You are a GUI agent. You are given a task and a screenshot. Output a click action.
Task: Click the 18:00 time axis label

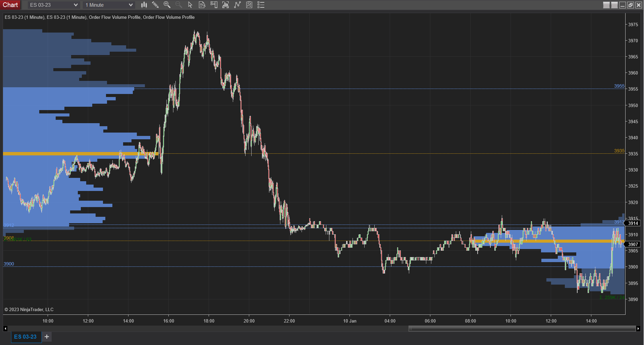point(209,321)
